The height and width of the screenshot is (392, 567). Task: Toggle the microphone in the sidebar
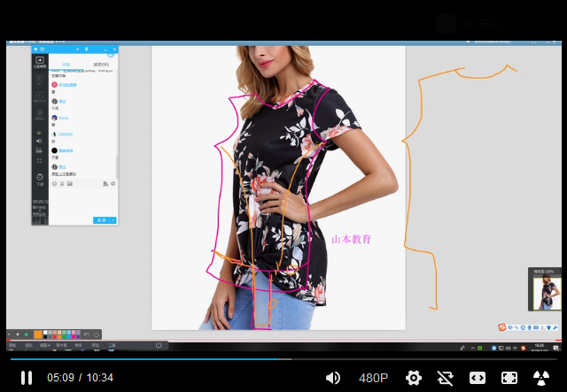[x=39, y=133]
